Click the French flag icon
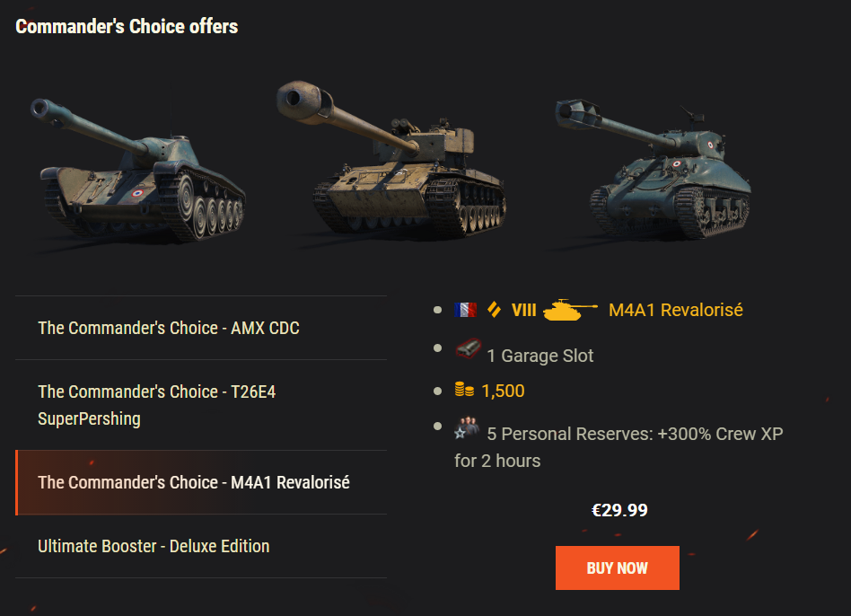851x616 pixels. tap(465, 310)
